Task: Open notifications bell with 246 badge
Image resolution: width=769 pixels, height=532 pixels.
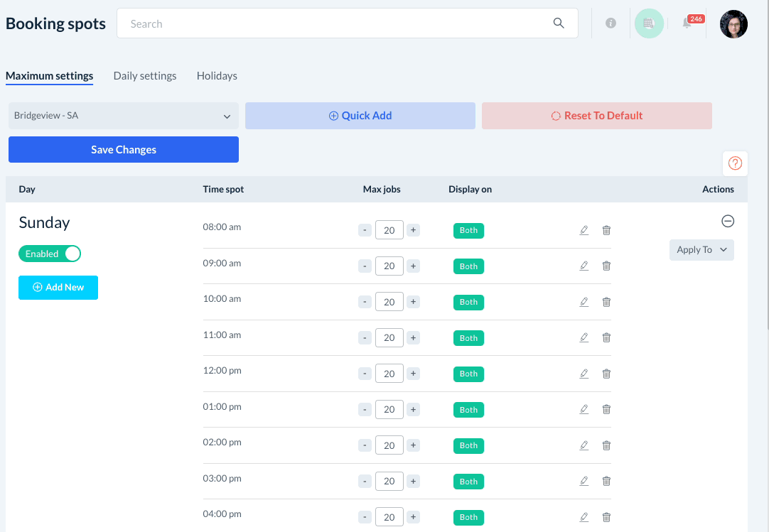Action: click(x=687, y=23)
